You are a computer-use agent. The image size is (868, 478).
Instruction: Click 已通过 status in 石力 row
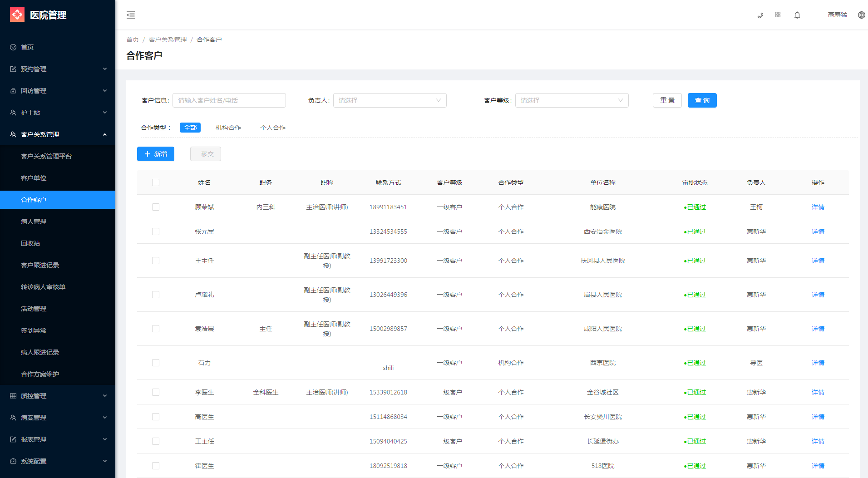coord(695,363)
